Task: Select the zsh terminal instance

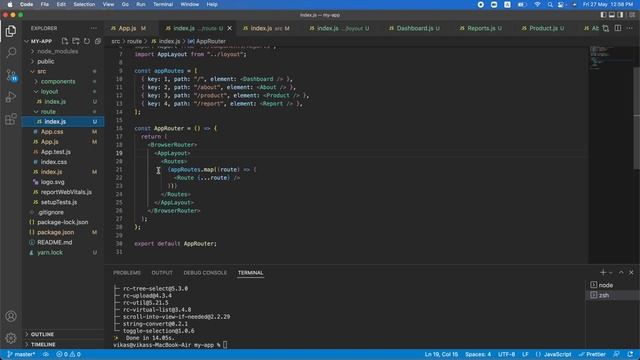Action: click(612, 295)
